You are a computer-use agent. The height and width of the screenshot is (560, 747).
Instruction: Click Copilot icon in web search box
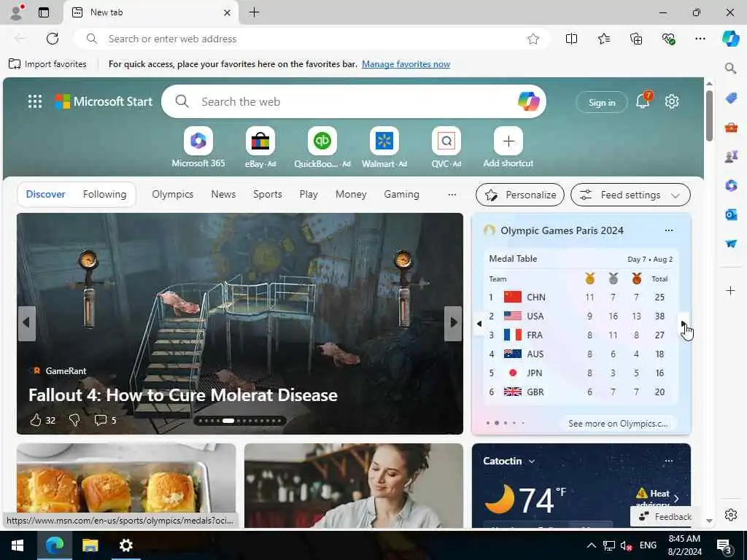tap(528, 101)
